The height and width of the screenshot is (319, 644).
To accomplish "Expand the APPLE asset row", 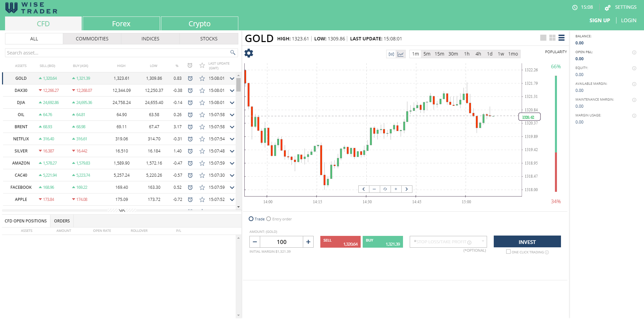I will coord(232,199).
